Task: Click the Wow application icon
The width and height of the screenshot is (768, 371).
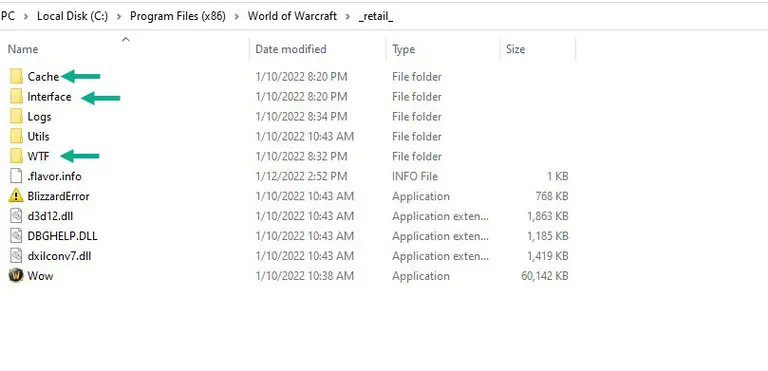Action: [16, 275]
